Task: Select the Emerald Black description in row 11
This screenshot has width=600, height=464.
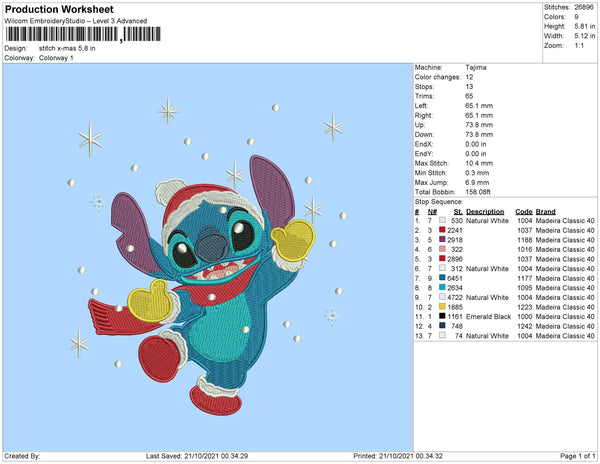Action: coord(488,316)
